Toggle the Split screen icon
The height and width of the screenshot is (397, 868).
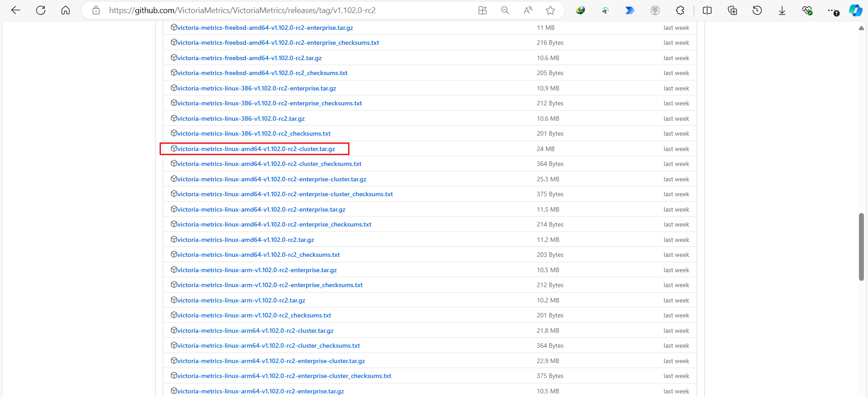point(708,10)
